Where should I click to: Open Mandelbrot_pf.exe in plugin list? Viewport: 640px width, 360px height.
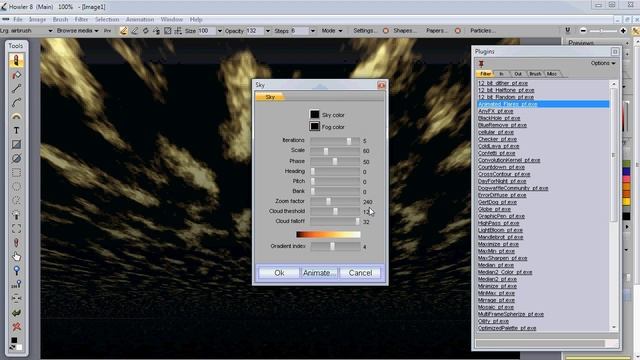coord(500,237)
